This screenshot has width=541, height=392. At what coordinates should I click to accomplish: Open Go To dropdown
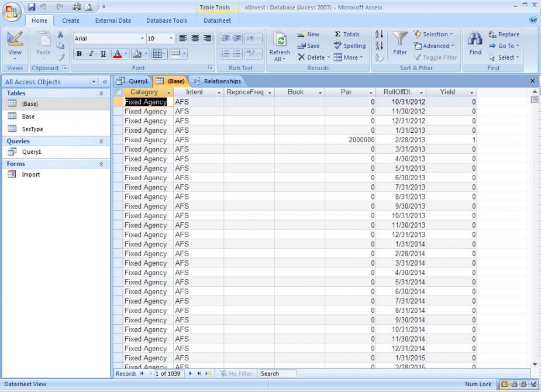tap(504, 46)
